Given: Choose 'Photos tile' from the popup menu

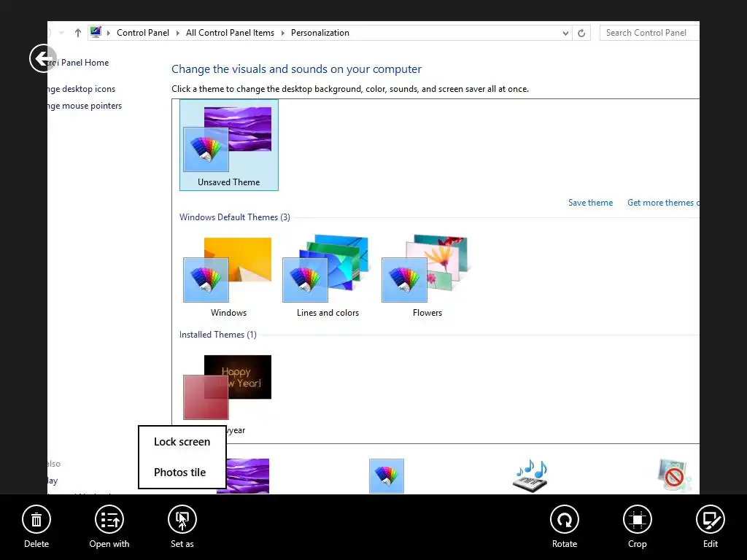Looking at the screenshot, I should point(179,472).
